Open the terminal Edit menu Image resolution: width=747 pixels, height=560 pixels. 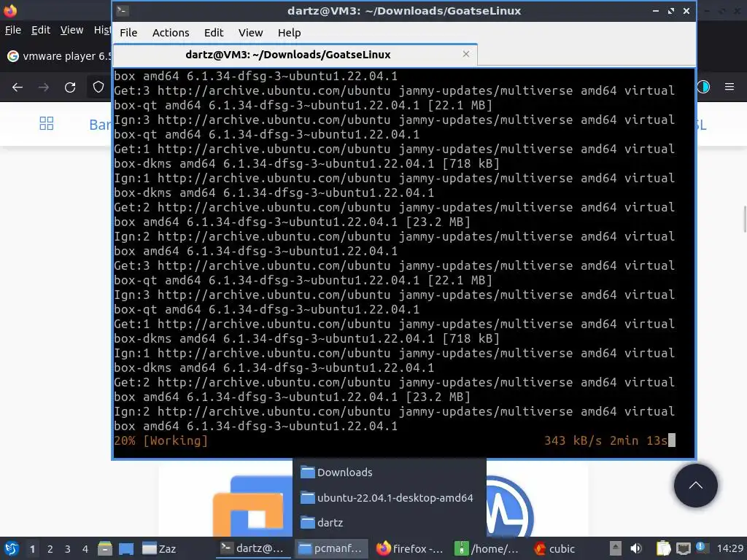pyautogui.click(x=214, y=32)
